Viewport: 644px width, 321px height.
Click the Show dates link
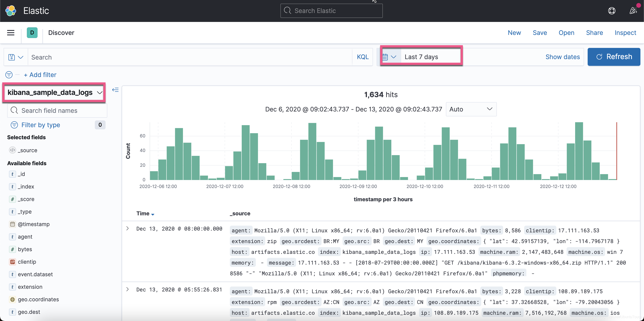pyautogui.click(x=563, y=57)
